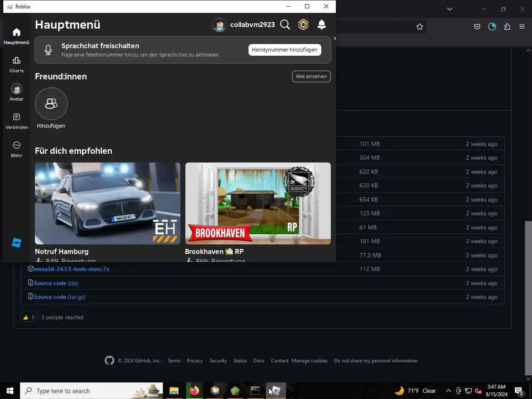The image size is (532, 399).
Task: Click the GitHub logo in footer
Action: coord(109,361)
